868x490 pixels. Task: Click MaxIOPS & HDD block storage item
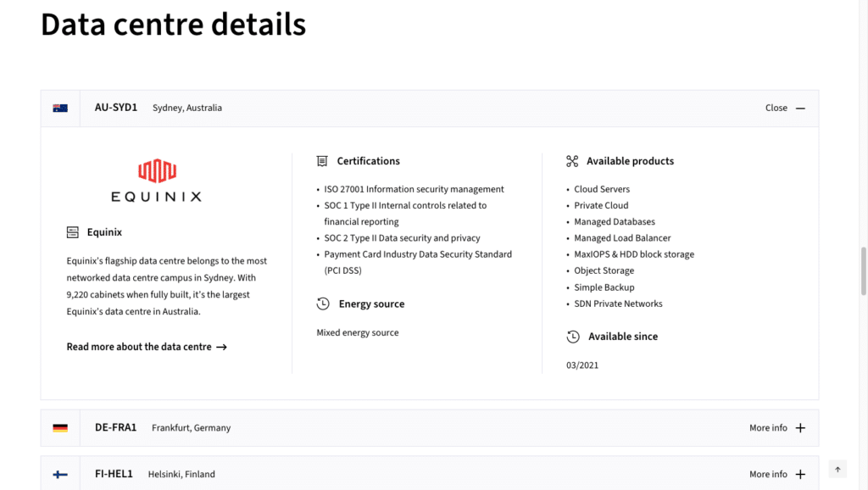[634, 254]
